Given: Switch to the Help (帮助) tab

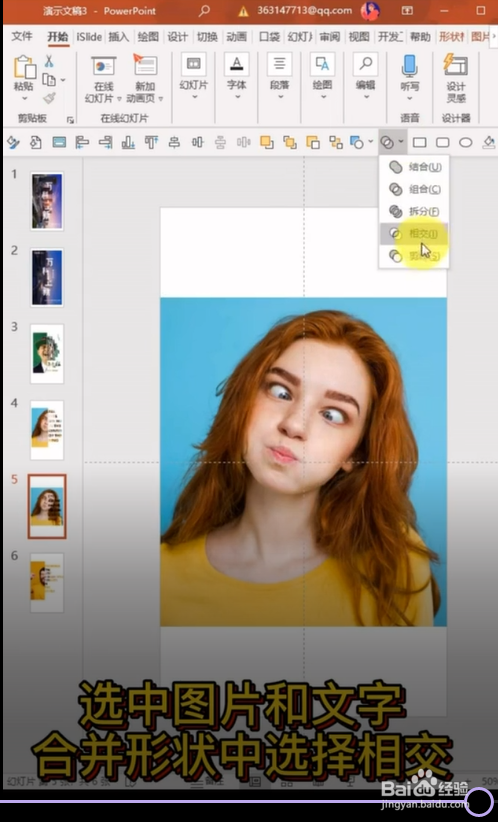Looking at the screenshot, I should (x=420, y=37).
